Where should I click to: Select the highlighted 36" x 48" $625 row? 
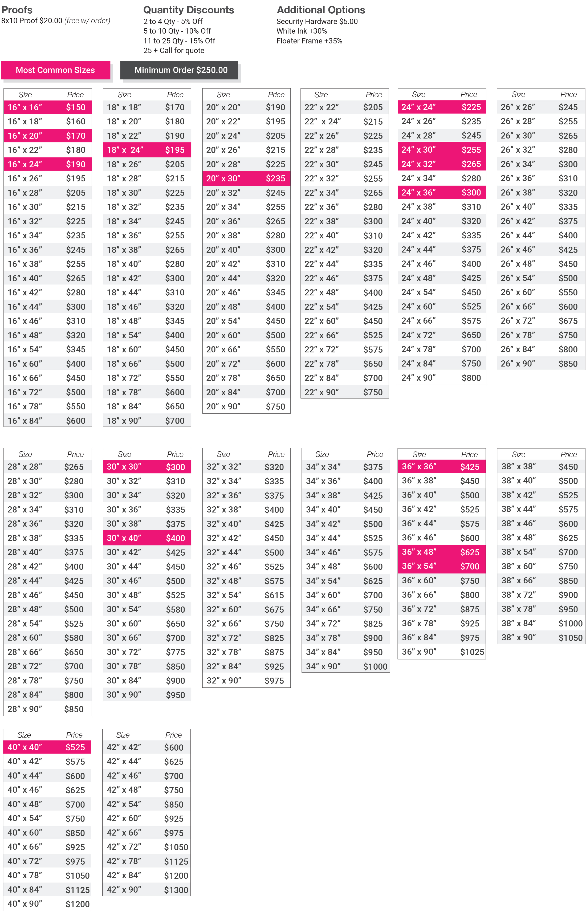click(x=441, y=552)
